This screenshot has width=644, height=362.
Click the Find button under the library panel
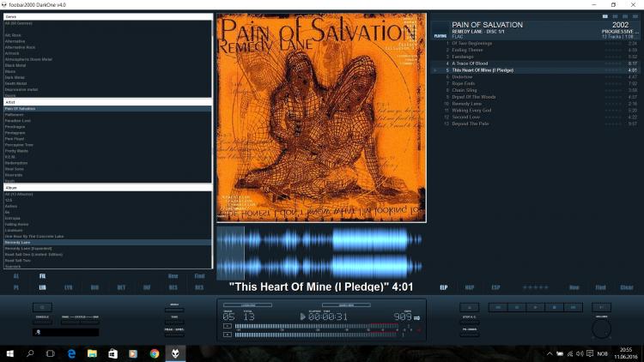[199, 276]
